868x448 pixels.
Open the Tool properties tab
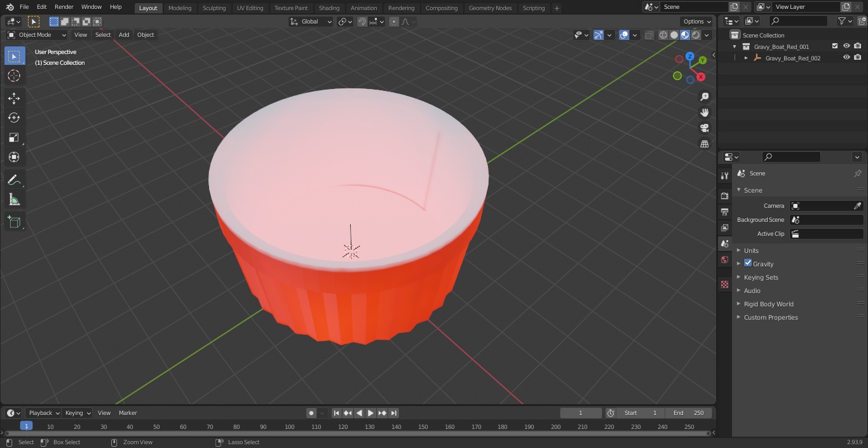724,175
